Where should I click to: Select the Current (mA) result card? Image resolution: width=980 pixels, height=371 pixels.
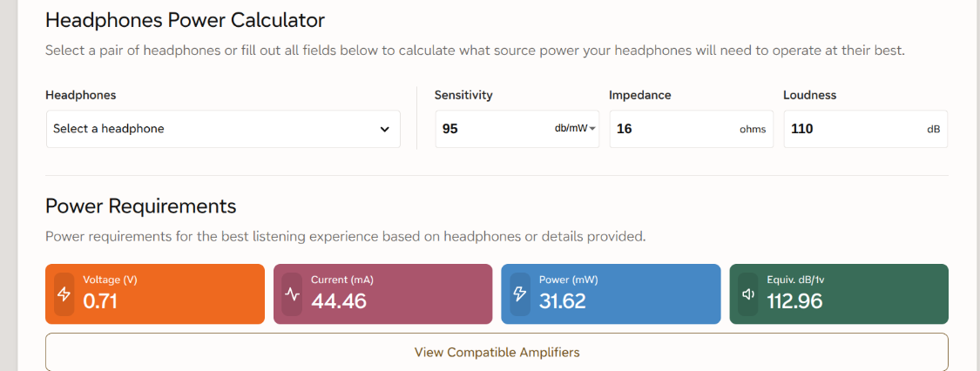coord(383,294)
